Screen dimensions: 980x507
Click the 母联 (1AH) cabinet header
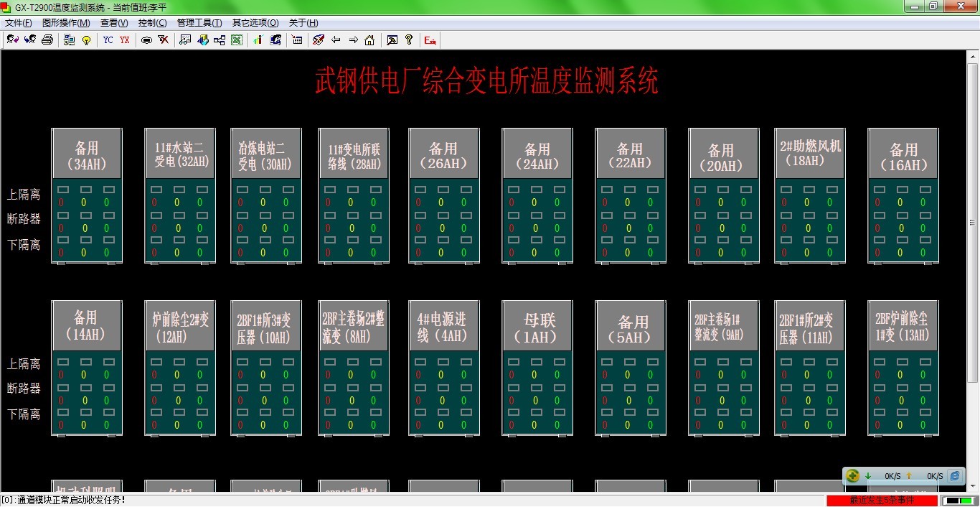coord(537,326)
